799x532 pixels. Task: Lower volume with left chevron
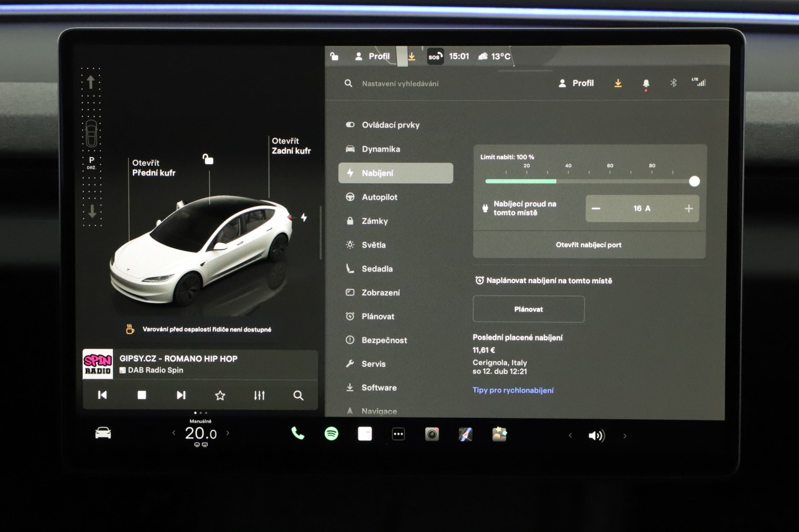click(x=570, y=436)
